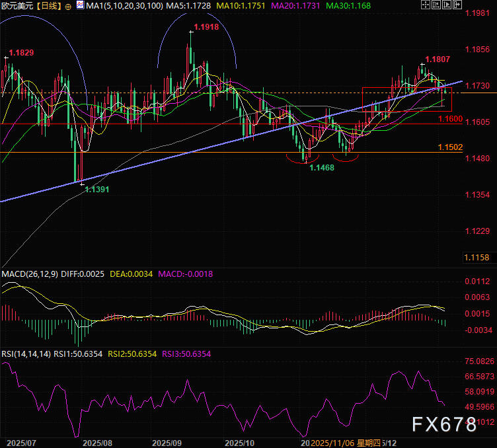This screenshot has width=497, height=448.
Task: Click the MA indicator chart icon
Action: click(80, 5)
